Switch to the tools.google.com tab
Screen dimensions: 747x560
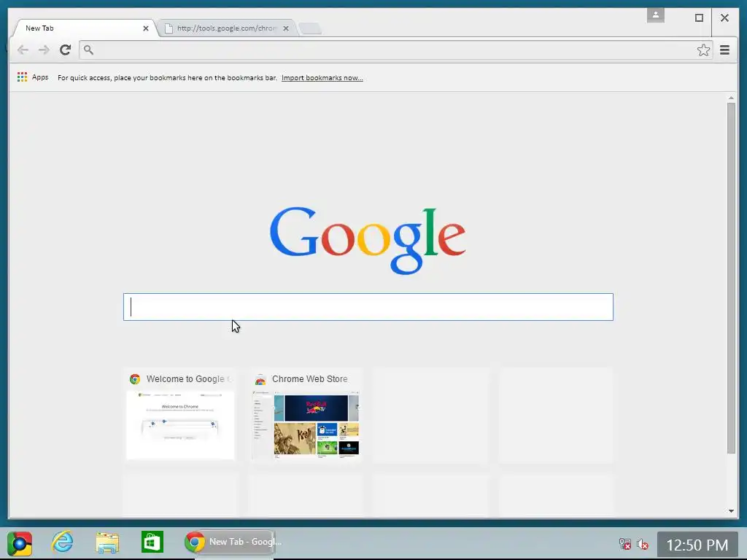click(226, 28)
